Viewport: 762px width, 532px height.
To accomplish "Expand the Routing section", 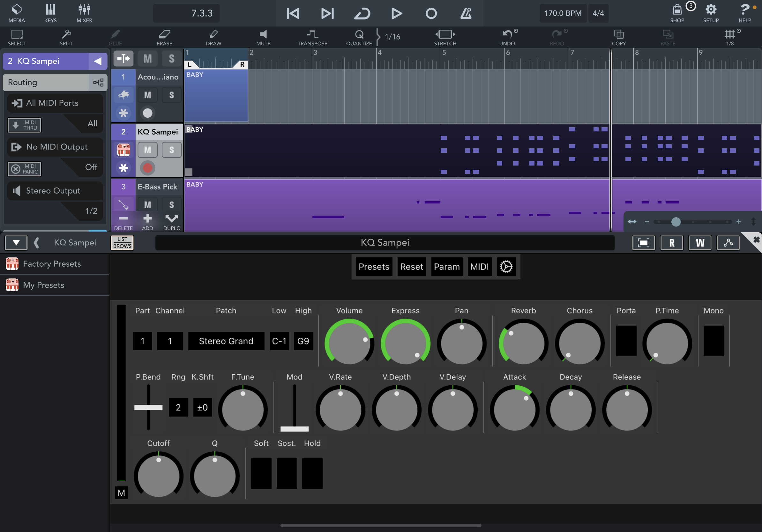I will [55, 82].
